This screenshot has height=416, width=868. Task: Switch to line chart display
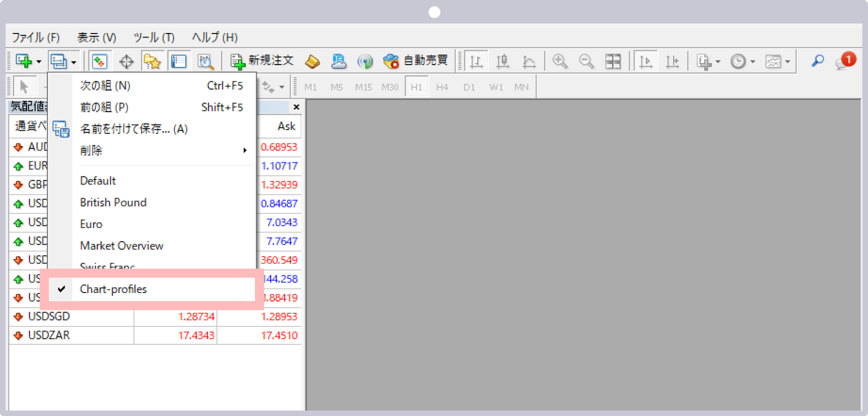click(529, 60)
